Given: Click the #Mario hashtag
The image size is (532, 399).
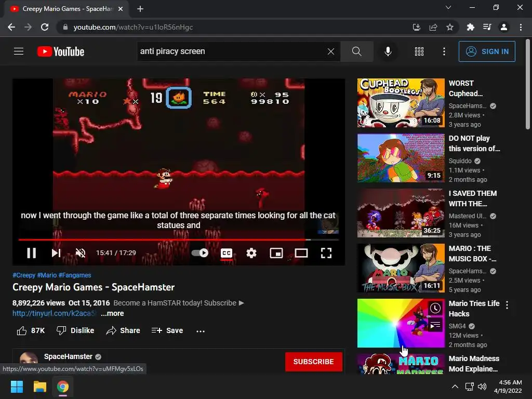Looking at the screenshot, I should [x=47, y=275].
